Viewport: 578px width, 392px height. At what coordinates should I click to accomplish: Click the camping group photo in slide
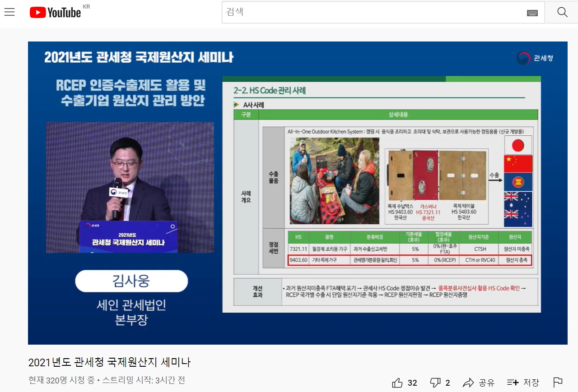[x=334, y=180]
